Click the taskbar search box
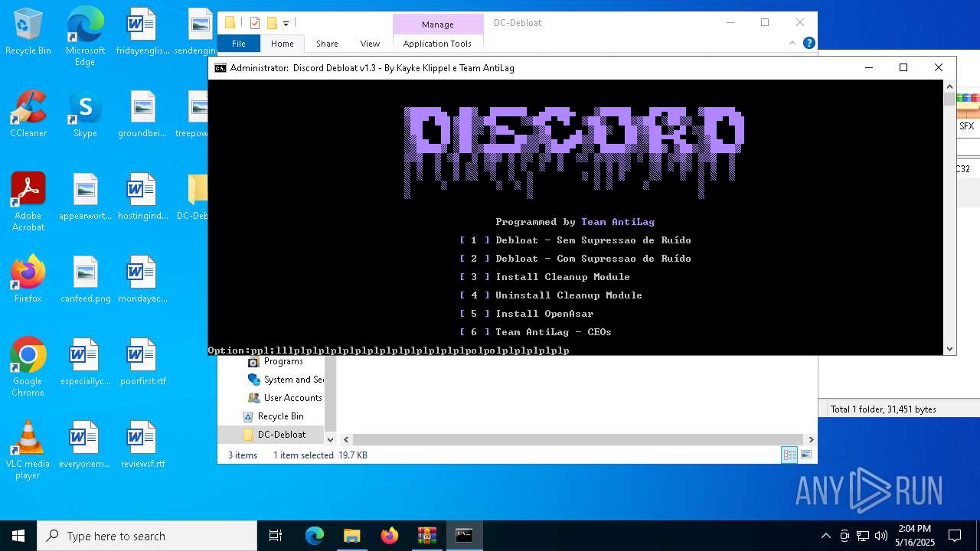 coord(147,536)
